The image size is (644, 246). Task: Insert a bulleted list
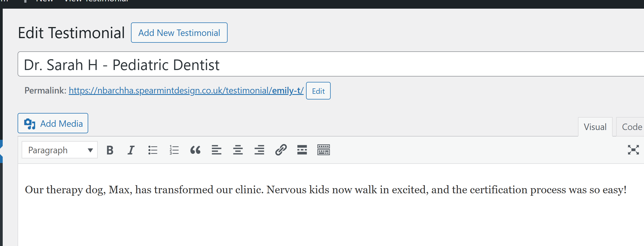[x=153, y=150]
